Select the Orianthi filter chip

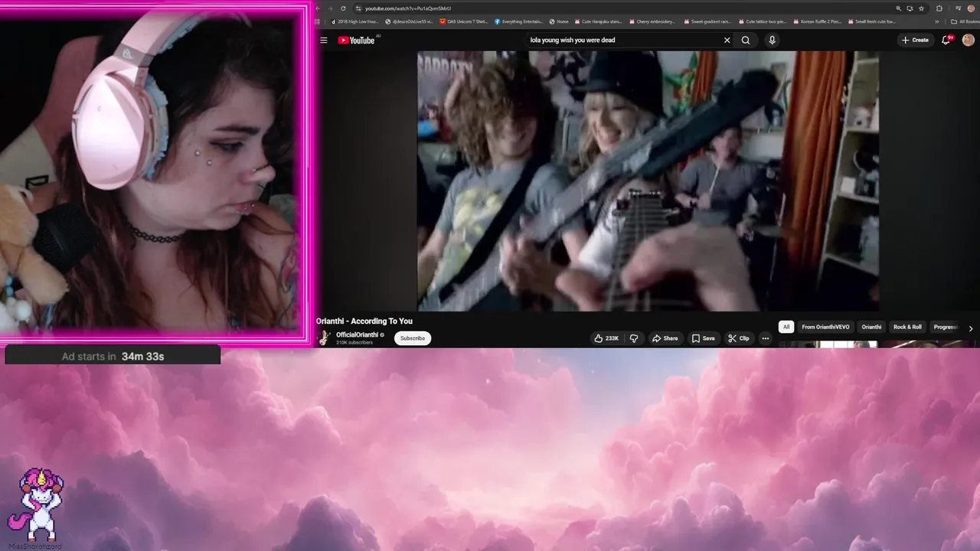pos(871,327)
